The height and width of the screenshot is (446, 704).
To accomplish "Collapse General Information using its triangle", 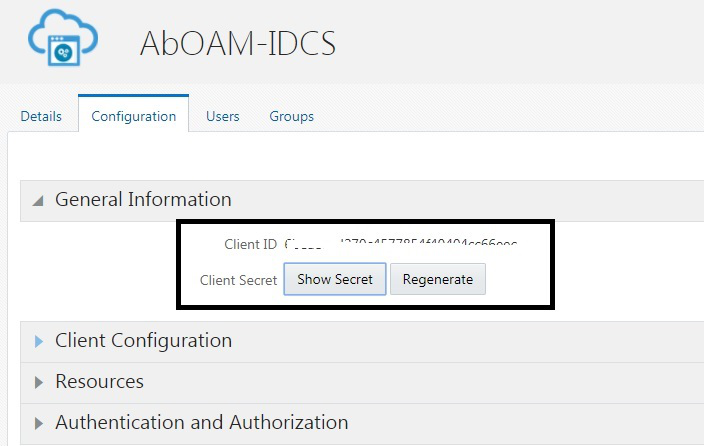I will pyautogui.click(x=39, y=201).
